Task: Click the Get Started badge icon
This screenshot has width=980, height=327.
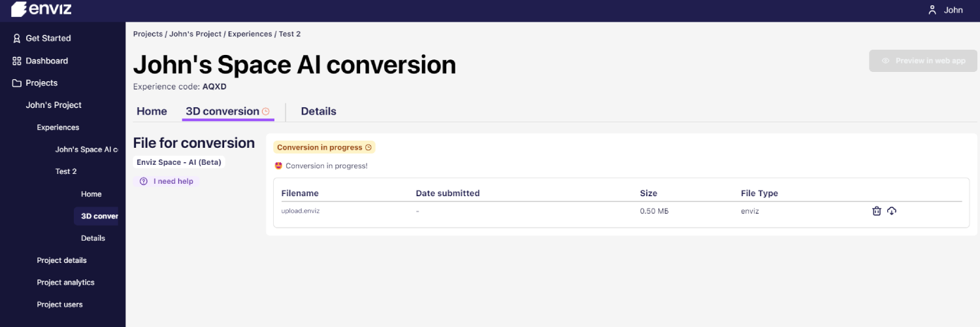Action: (17, 38)
